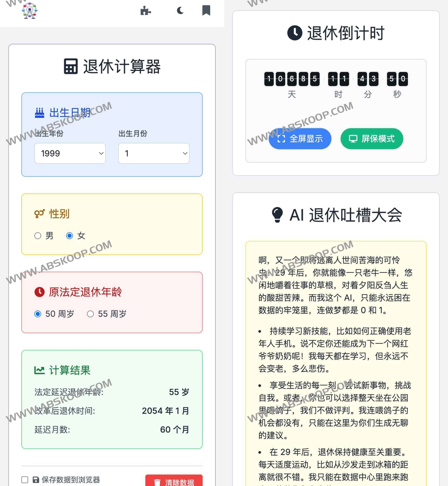
Task: Click the birthday cake icon beside 出生日期
Action: pyautogui.click(x=39, y=112)
